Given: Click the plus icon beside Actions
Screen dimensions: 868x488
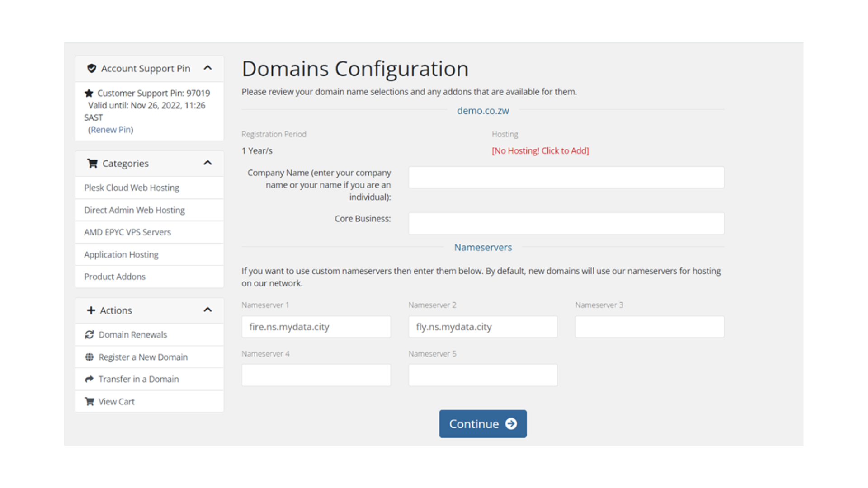Looking at the screenshot, I should [x=91, y=310].
